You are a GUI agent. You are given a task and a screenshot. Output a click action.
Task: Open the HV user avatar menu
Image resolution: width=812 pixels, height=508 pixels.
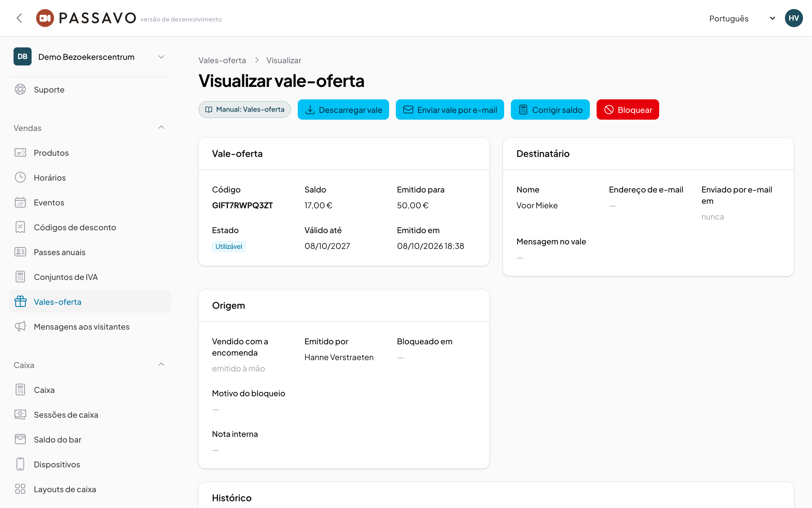point(794,18)
